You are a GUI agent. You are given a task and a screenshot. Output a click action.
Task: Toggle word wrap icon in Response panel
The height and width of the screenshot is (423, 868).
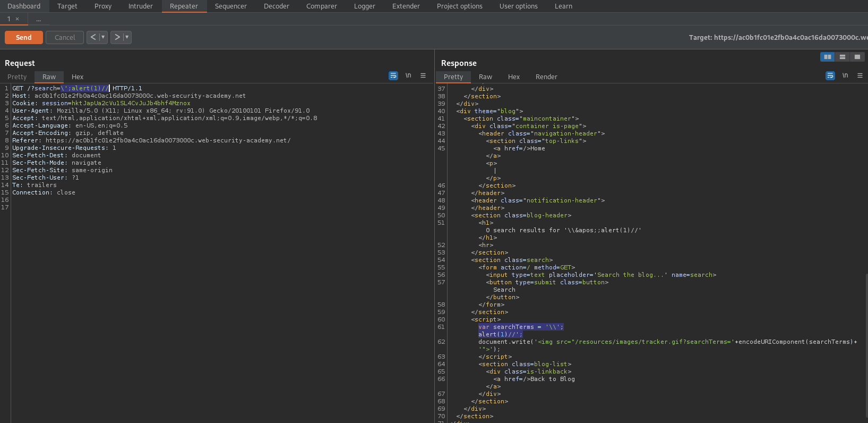pos(830,76)
